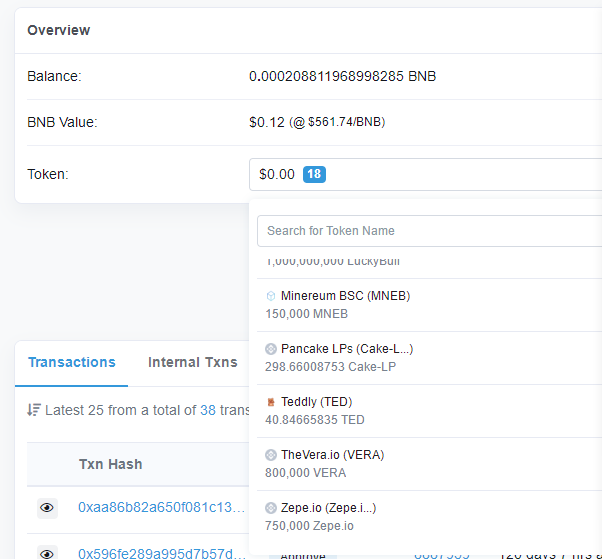Click the 800,000 VERA amount

point(306,473)
